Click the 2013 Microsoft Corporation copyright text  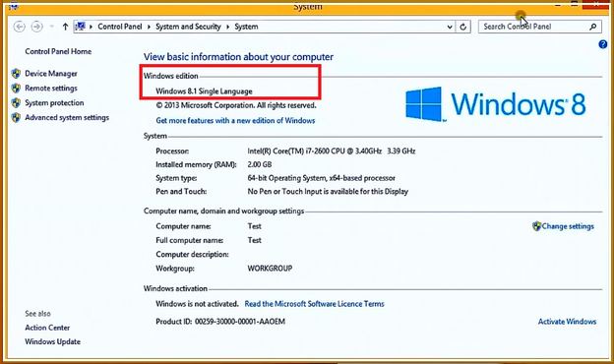[x=236, y=105]
